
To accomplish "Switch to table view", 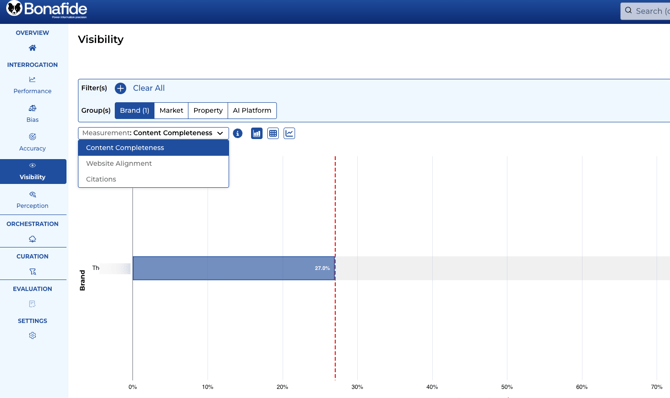I will 273,133.
